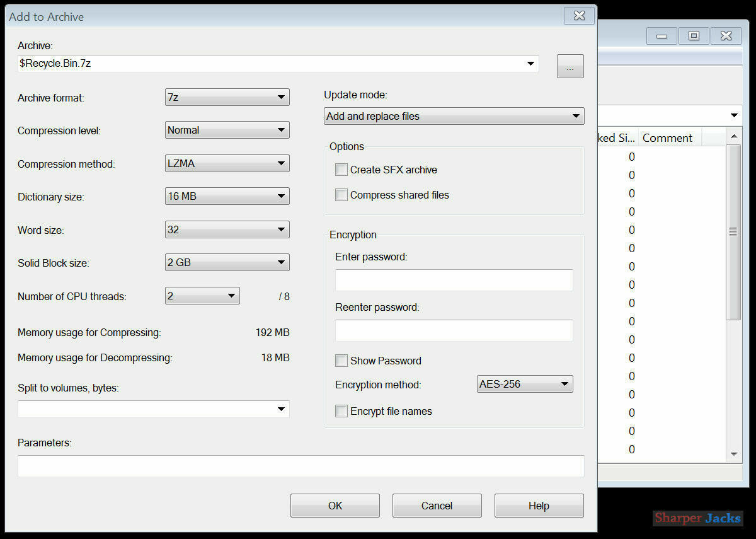Maximize the background 7-Zip window
Image resolution: width=756 pixels, height=539 pixels.
point(694,36)
